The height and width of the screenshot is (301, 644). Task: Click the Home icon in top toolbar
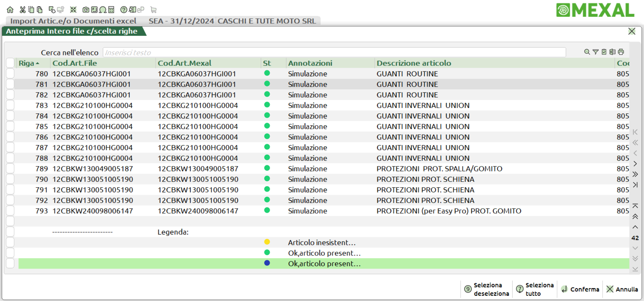point(10,10)
